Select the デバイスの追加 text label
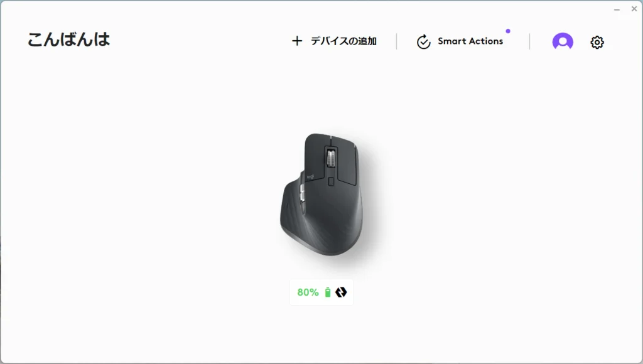This screenshot has height=364, width=643. click(x=343, y=41)
